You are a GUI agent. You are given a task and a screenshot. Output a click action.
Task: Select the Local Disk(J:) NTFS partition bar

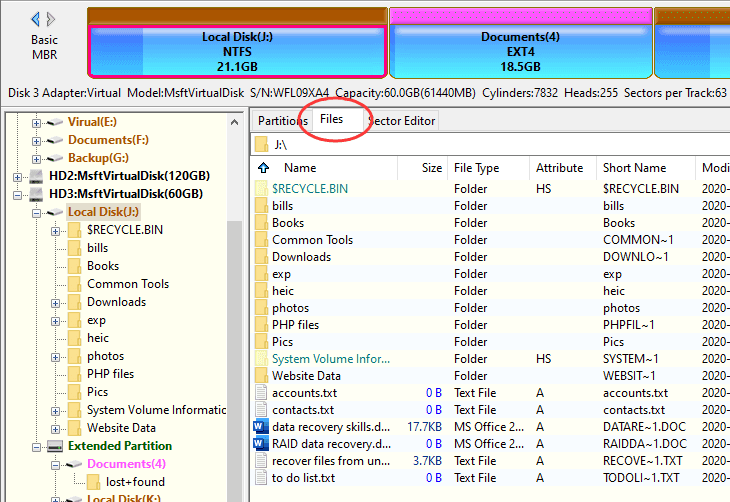[237, 51]
